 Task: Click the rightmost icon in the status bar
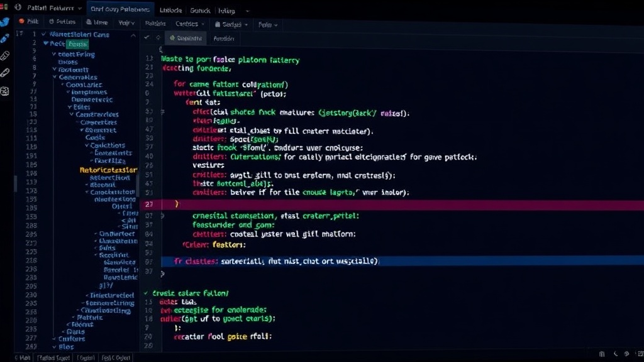[x=640, y=354]
